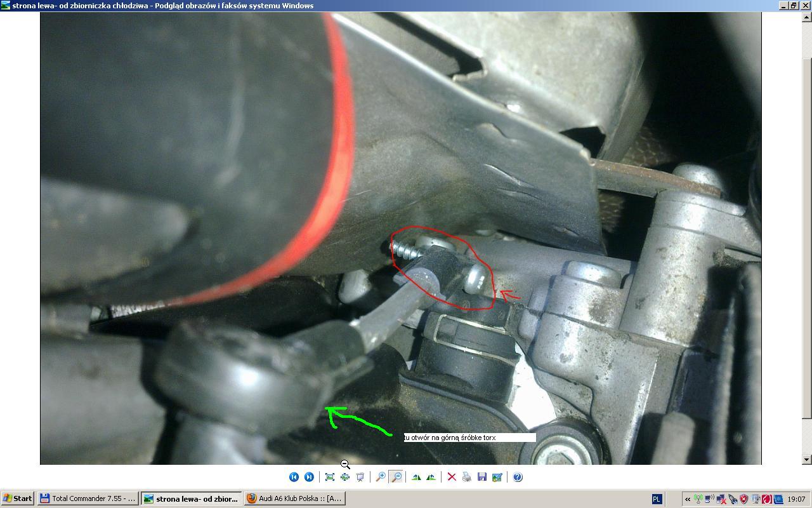Switch to Total Commander taskbar button

pyautogui.click(x=88, y=498)
